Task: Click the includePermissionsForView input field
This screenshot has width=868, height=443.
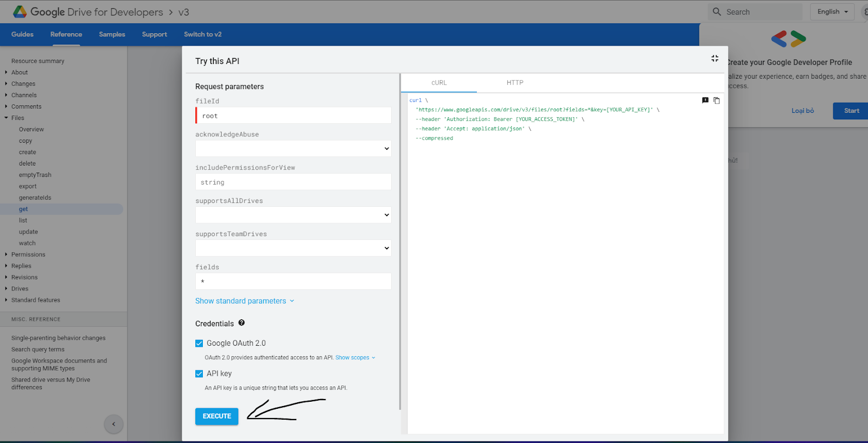Action: point(293,182)
